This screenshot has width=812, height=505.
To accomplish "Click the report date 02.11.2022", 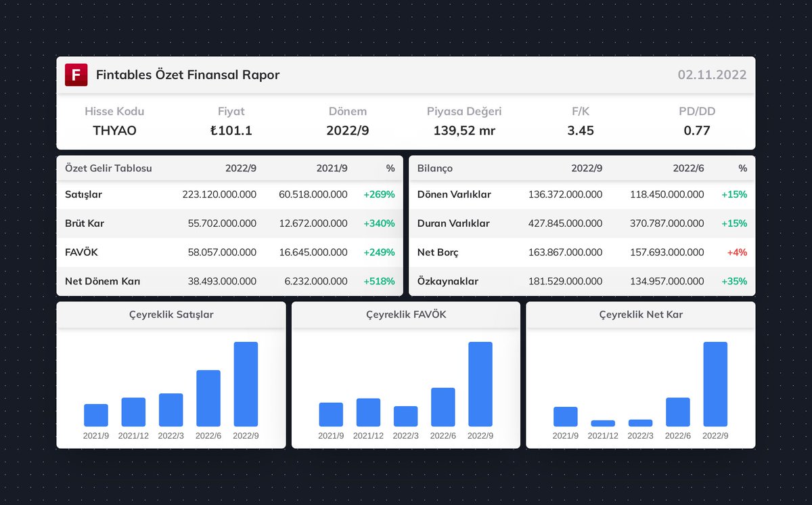I will [713, 74].
